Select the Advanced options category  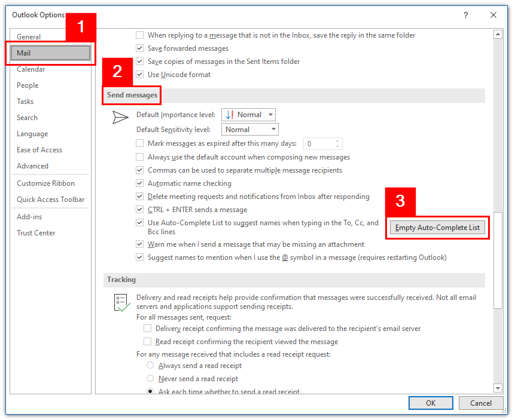[x=32, y=166]
